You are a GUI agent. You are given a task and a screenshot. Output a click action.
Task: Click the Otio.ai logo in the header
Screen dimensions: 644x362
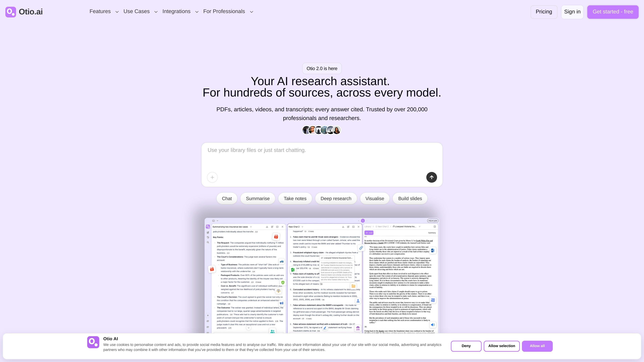click(24, 12)
